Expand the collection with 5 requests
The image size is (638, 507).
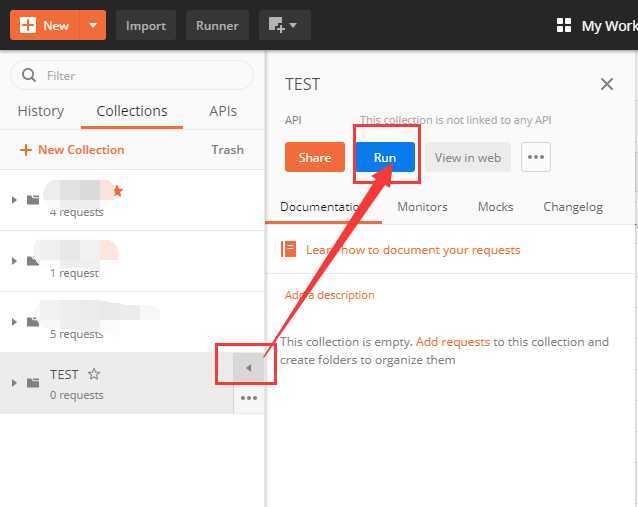pyautogui.click(x=14, y=322)
